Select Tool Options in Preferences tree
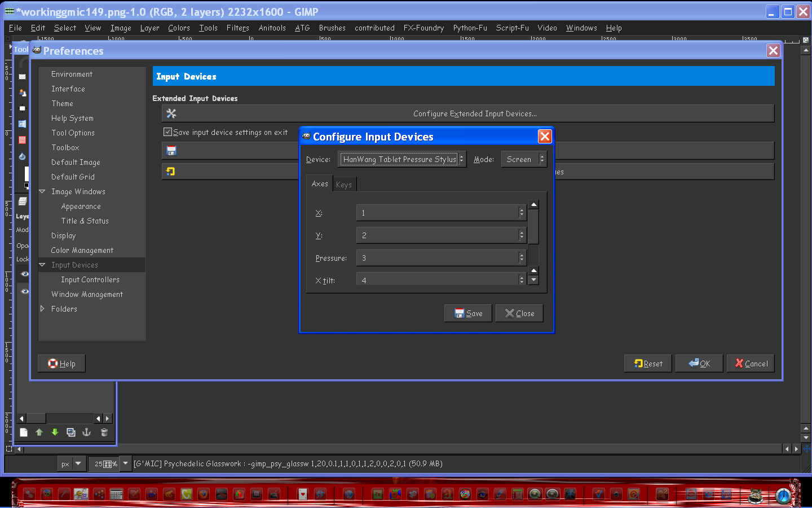 tap(73, 133)
